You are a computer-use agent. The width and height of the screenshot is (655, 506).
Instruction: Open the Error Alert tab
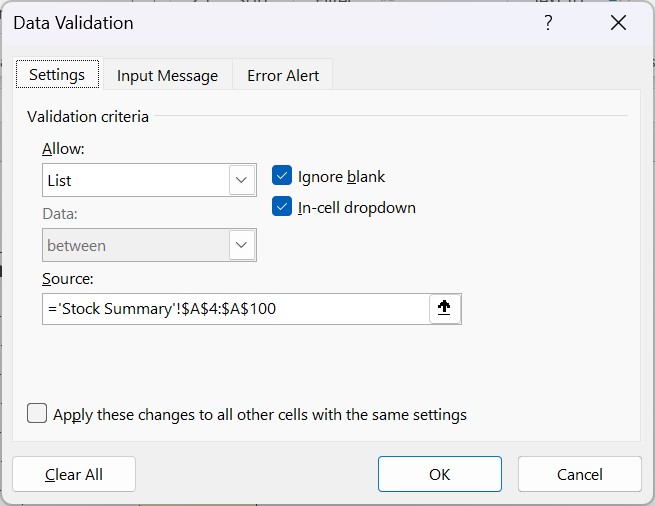point(283,76)
